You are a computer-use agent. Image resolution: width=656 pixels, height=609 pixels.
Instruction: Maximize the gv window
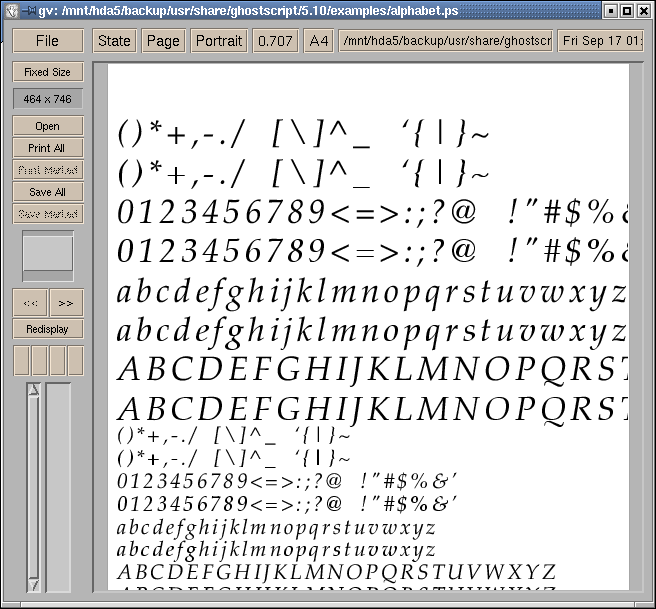627,10
